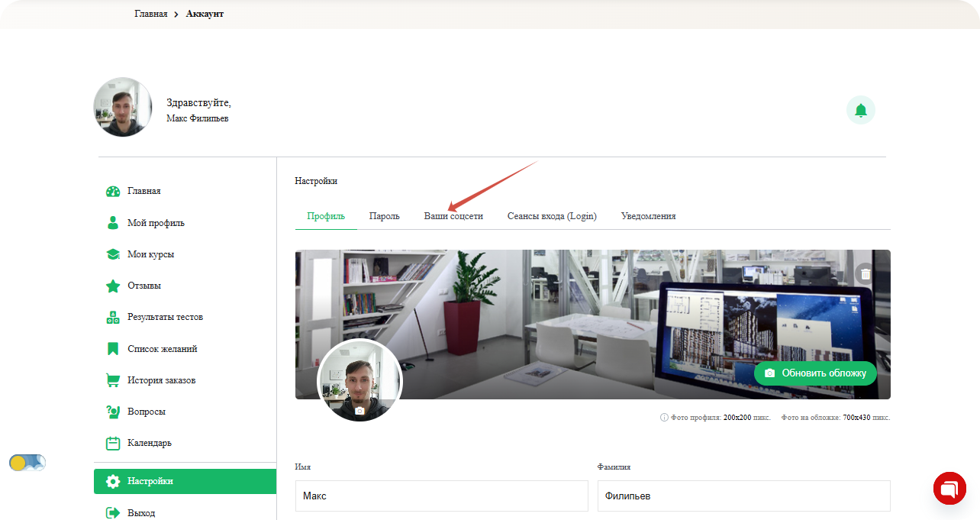Click the История заказов cart icon
This screenshot has height=520, width=980.
(x=113, y=380)
